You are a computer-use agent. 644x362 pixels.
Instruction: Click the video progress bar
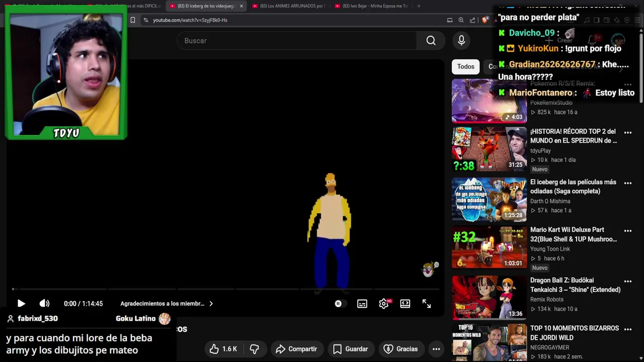coord(226,289)
